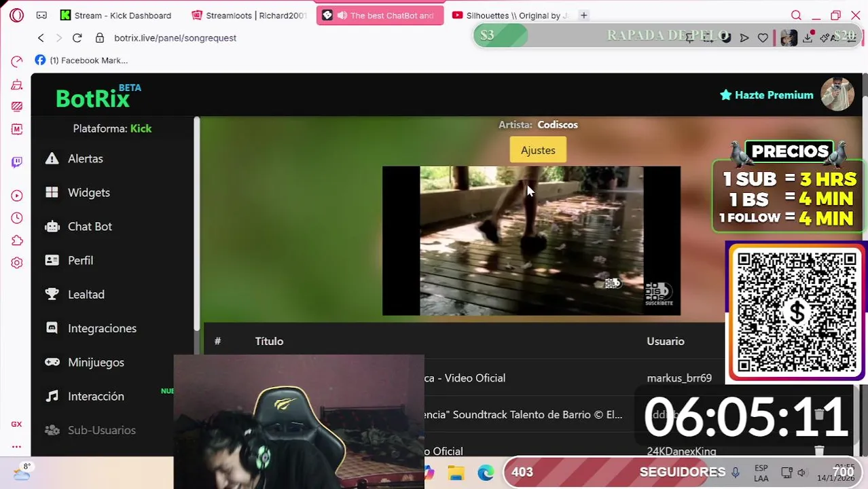868x489 pixels.
Task: Switch to the Silhouettes YouTube tab
Action: (511, 15)
